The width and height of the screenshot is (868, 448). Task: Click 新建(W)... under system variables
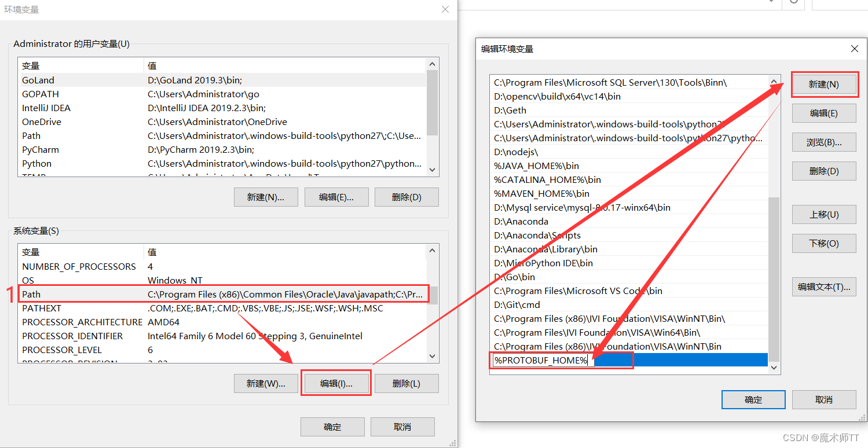point(266,384)
